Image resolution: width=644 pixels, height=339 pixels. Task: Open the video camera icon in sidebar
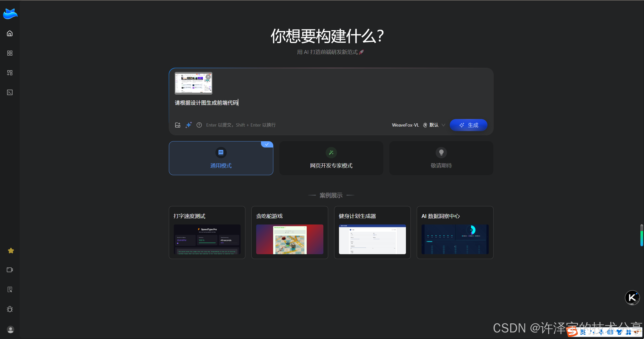point(10,270)
